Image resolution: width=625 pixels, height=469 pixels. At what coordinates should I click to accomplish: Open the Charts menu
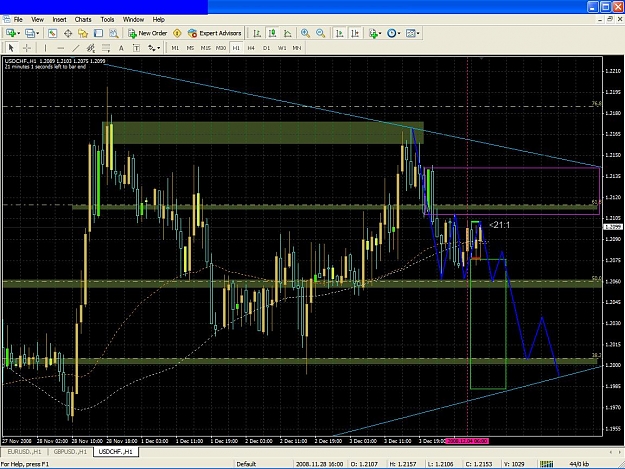(83, 20)
